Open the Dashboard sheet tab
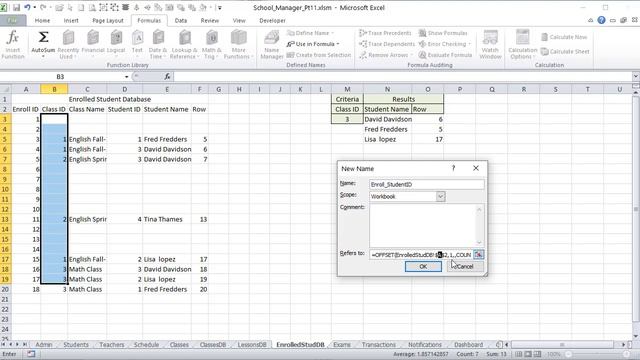The width and height of the screenshot is (640, 360). 468,345
